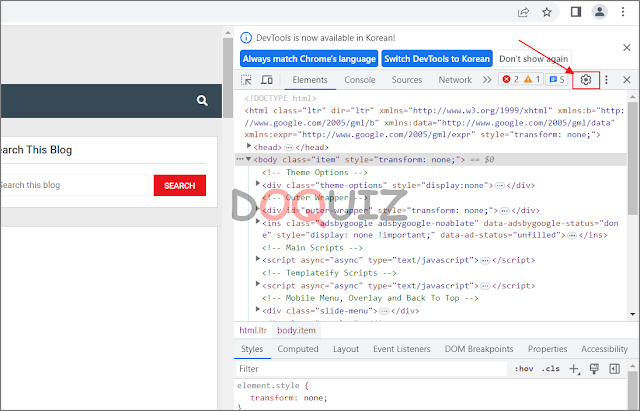Screen dimensions: 640x411
Task: Click DOM tree scrollbar down arrow
Action: (633, 314)
